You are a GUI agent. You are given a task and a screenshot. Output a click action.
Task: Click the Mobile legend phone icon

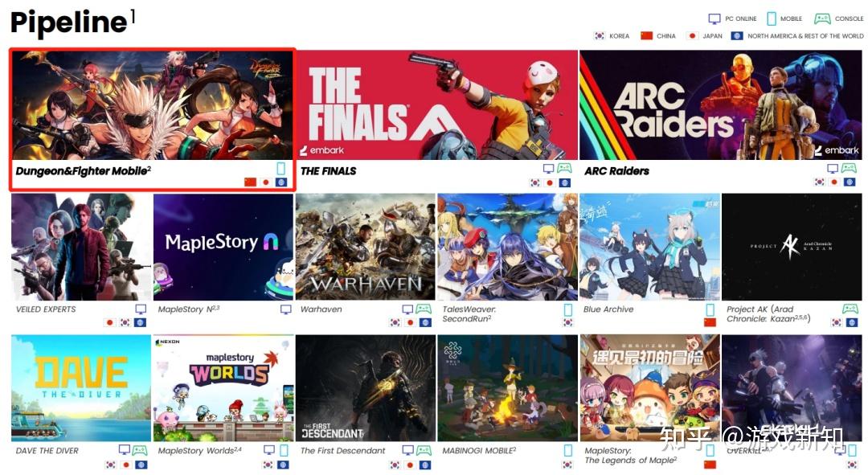coord(771,18)
